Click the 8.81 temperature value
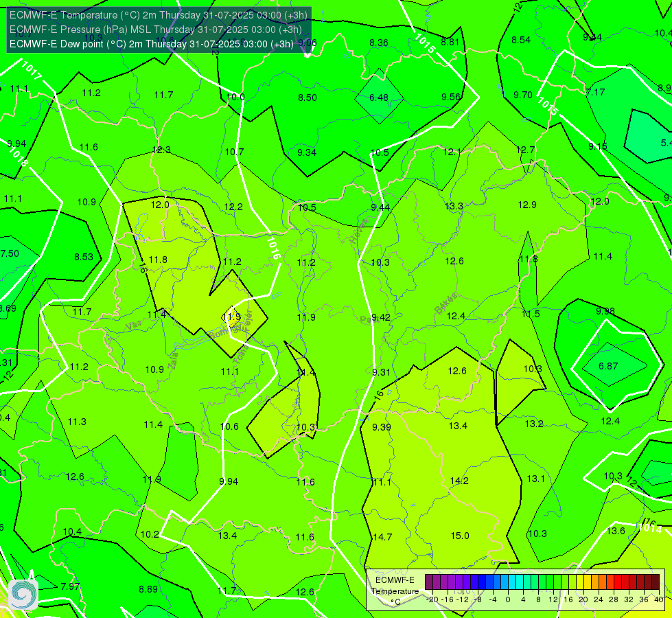The width and height of the screenshot is (672, 618). tap(450, 42)
